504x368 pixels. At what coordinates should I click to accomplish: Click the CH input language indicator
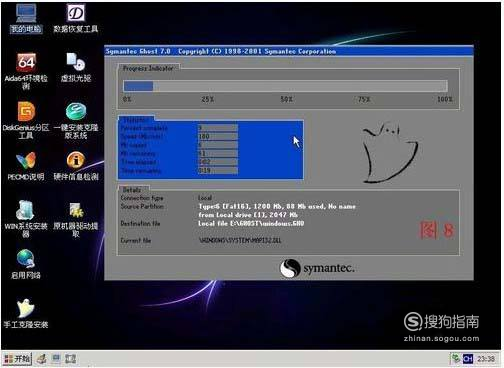click(468, 359)
